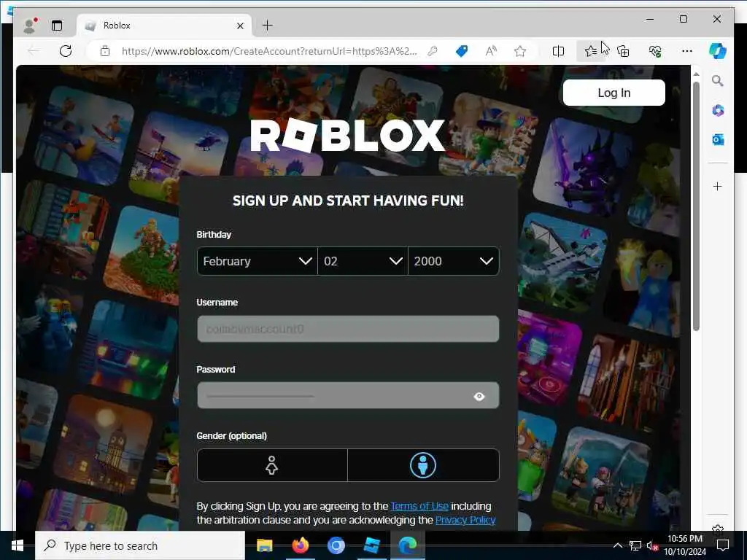Image resolution: width=747 pixels, height=560 pixels.
Task: Customize sidebar with the plus icon
Action: [x=718, y=186]
